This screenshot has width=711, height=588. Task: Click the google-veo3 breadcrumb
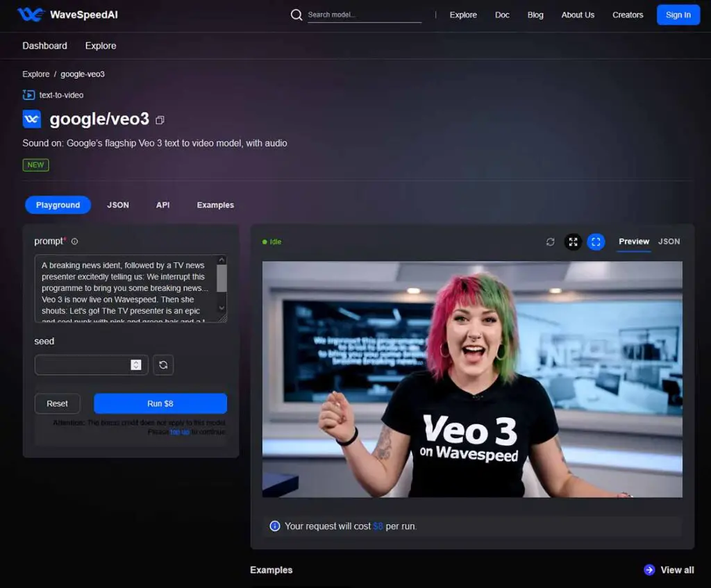click(83, 74)
